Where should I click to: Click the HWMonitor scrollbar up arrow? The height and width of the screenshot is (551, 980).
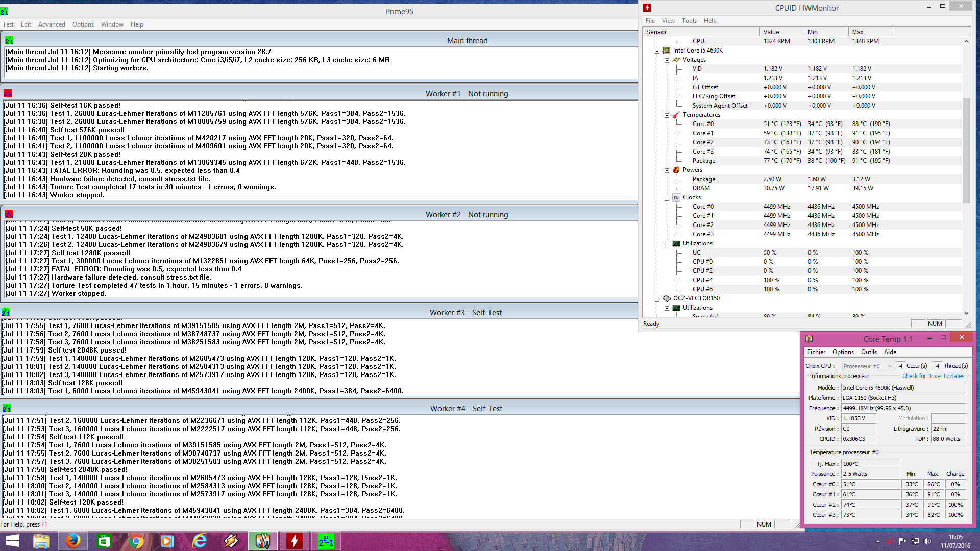point(966,41)
